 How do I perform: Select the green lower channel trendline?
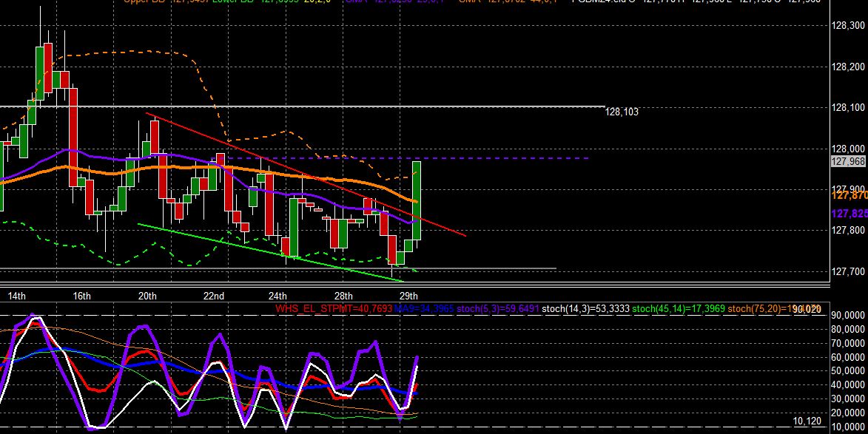pos(271,253)
